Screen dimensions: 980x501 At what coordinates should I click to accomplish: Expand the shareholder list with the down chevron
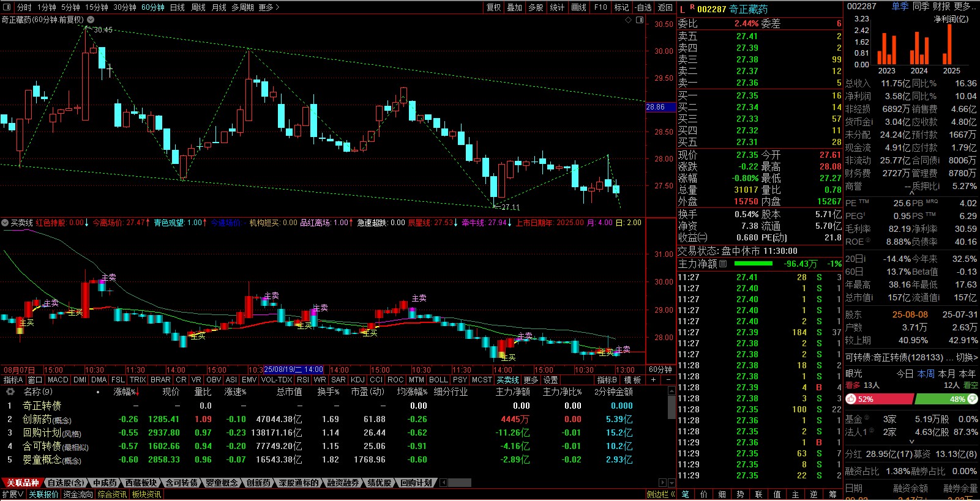pyautogui.click(x=911, y=442)
